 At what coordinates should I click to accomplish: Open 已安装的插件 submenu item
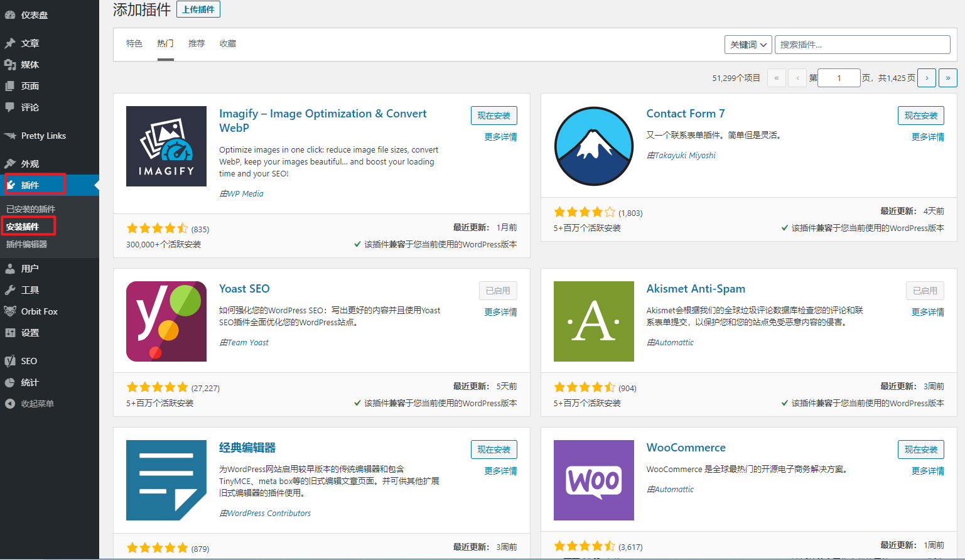tap(31, 209)
